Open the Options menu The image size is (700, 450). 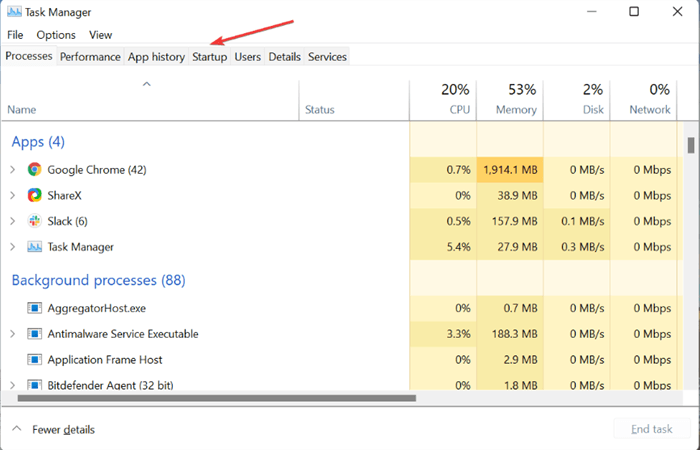pyautogui.click(x=56, y=35)
